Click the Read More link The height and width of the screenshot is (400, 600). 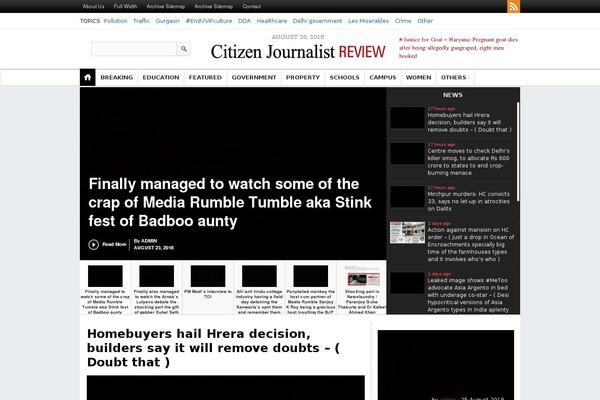(114, 245)
